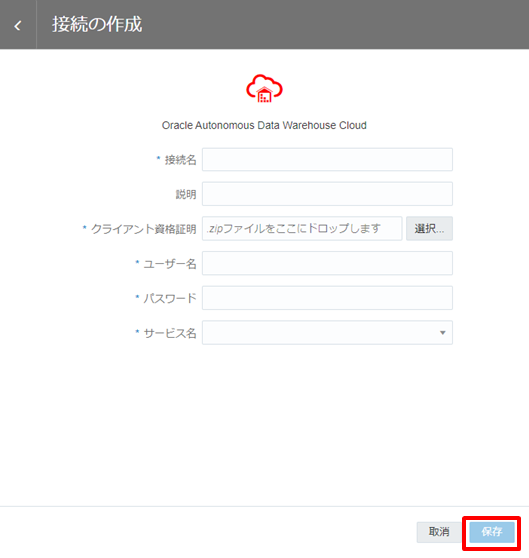Click the Oracle Autonomous Data Warehouse Cloud label
The image size is (529, 558).
[264, 125]
